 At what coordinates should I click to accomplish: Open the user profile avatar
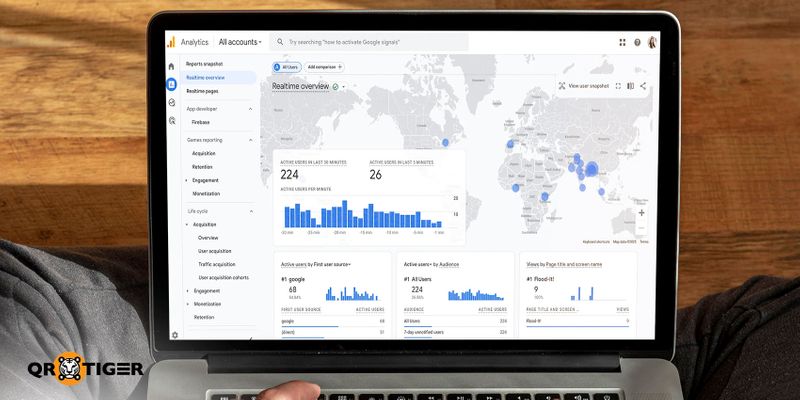652,43
